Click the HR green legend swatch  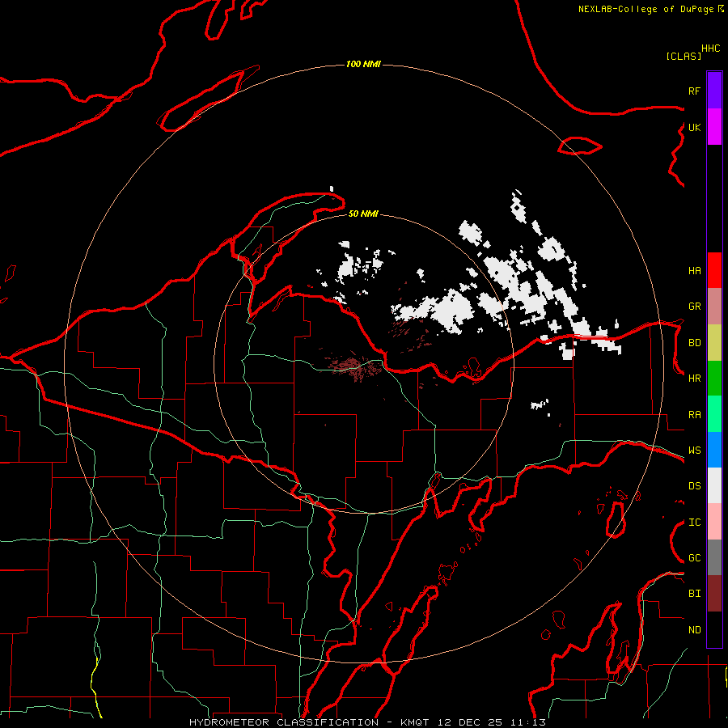pos(714,378)
